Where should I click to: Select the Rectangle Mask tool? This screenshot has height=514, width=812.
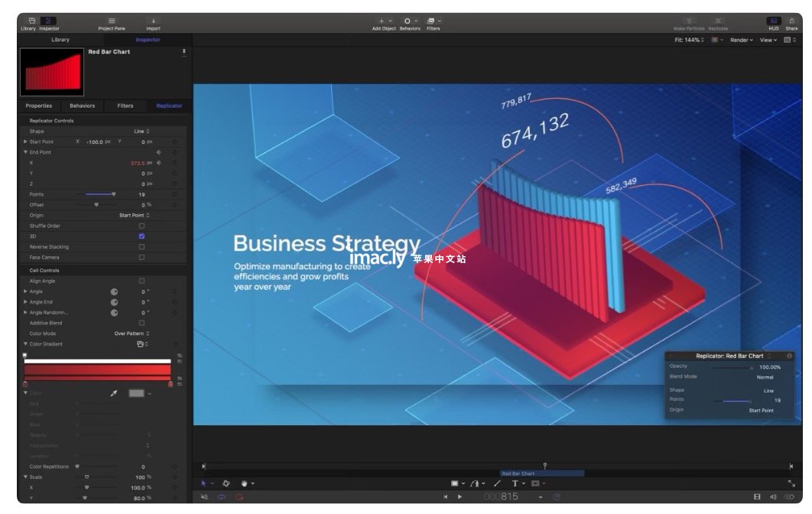pyautogui.click(x=535, y=483)
